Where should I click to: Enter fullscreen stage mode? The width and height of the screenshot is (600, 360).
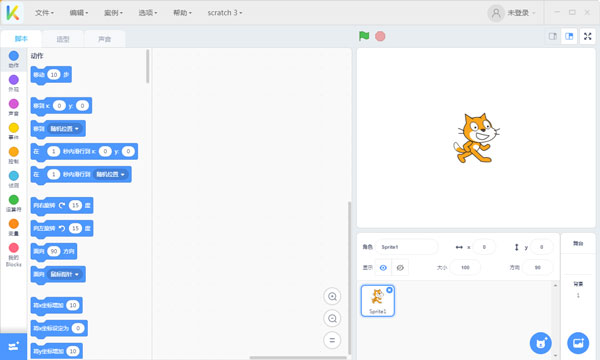coord(587,36)
